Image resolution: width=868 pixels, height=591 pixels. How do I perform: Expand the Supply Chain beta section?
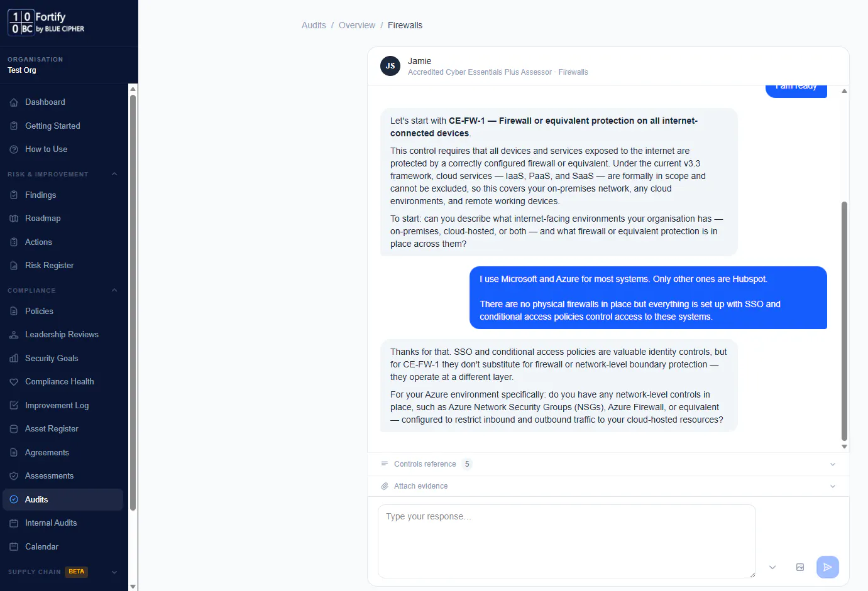[114, 572]
